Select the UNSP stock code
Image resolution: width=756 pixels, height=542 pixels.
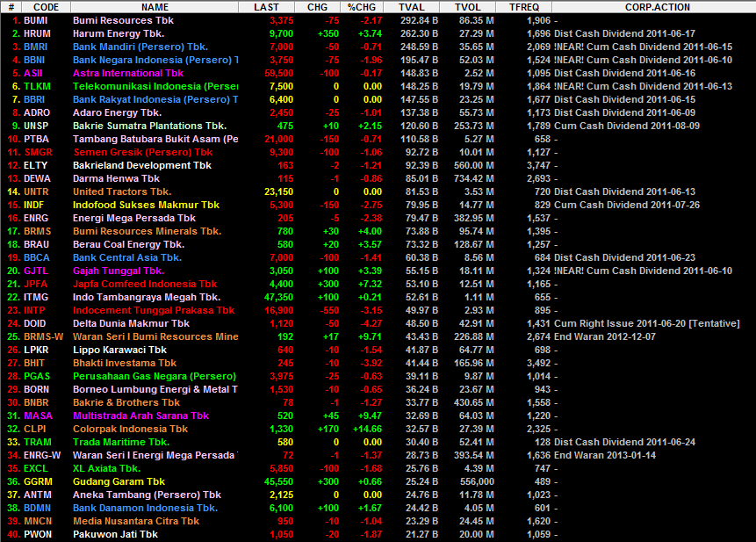point(36,126)
